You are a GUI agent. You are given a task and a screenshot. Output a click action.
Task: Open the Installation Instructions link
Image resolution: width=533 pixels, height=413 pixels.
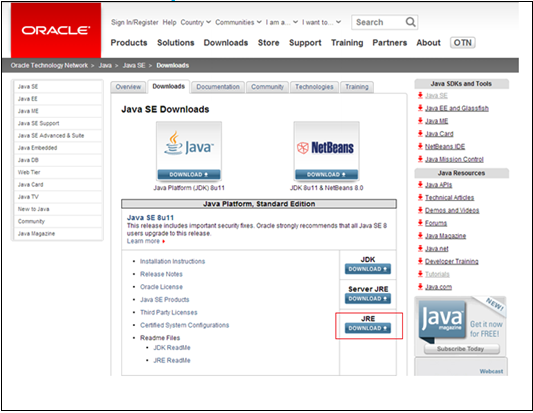coord(172,261)
